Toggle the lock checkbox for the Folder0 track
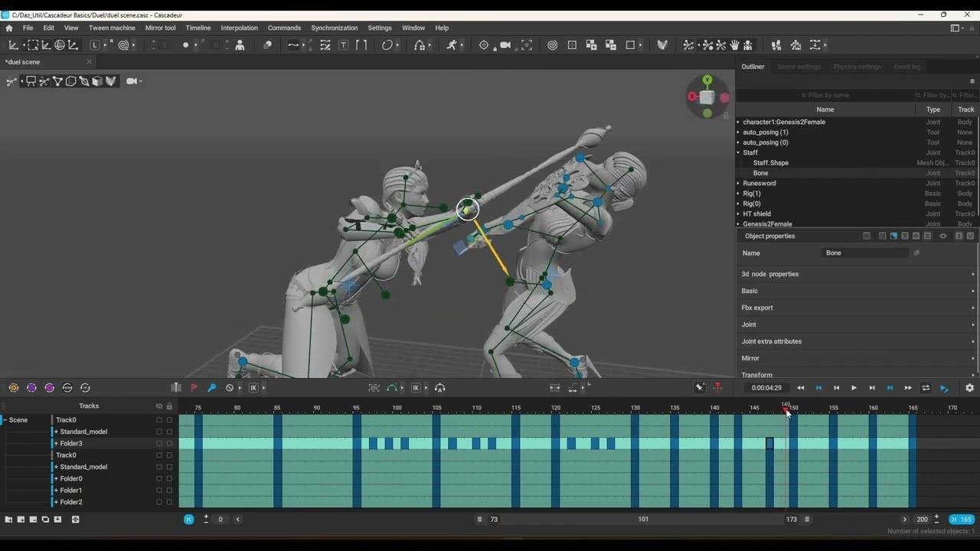 170,479
